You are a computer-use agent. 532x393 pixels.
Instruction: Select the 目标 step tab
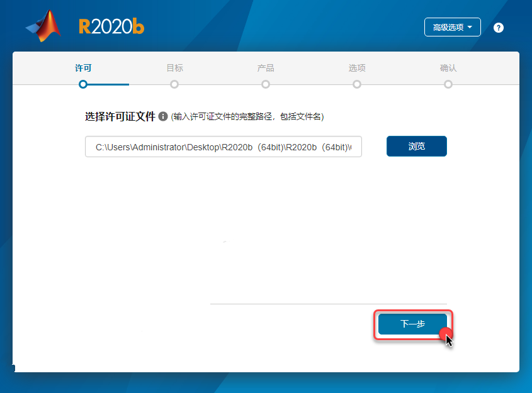[175, 68]
